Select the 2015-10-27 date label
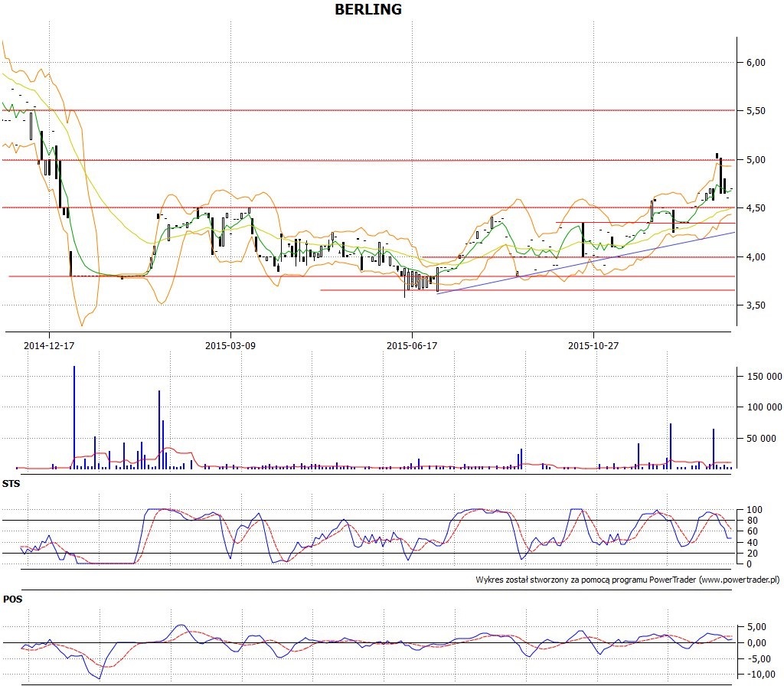 593,345
